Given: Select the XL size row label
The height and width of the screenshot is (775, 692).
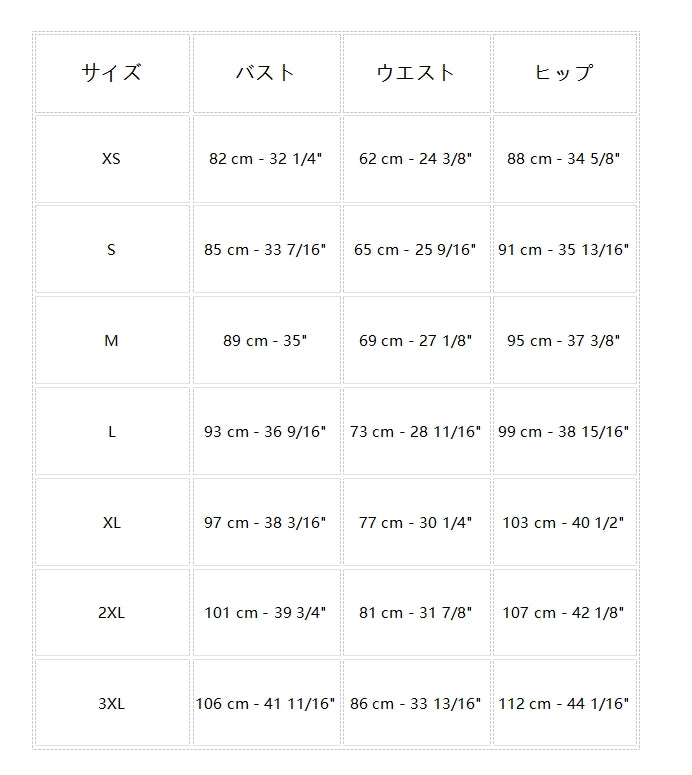Looking at the screenshot, I should point(111,523).
